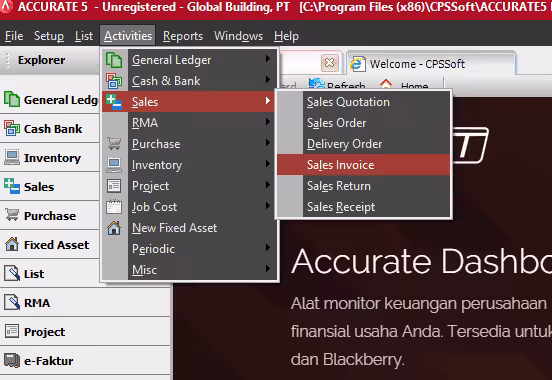Click the Cash Bank icon in Explorer sidebar
Screen dimensions: 552x380
pyautogui.click(x=12, y=128)
